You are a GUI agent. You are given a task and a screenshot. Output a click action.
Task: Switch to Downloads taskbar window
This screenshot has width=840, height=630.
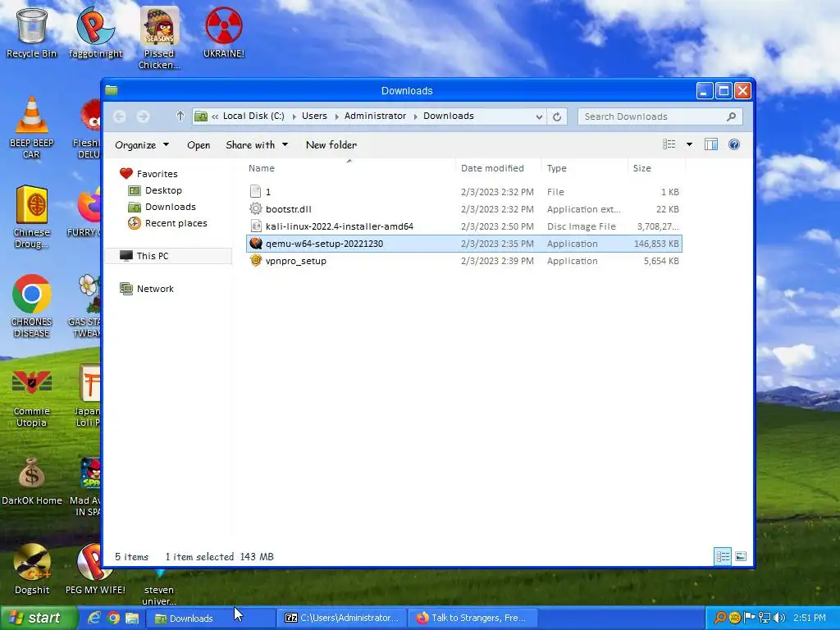point(209,619)
